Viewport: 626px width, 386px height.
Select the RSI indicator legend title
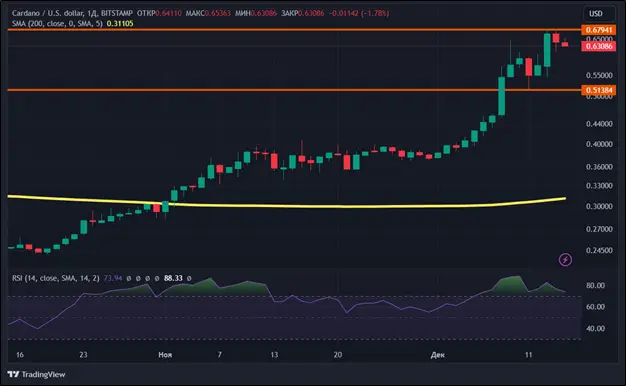click(x=55, y=278)
